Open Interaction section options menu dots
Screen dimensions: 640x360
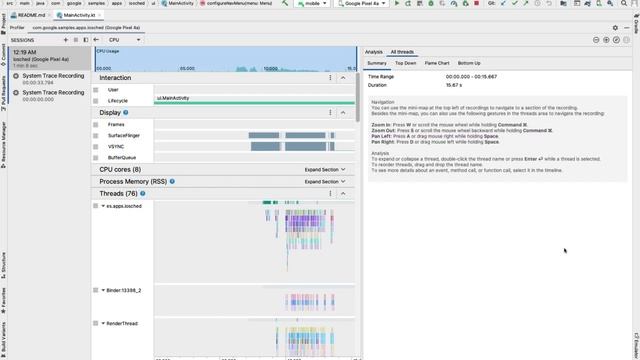[330, 78]
